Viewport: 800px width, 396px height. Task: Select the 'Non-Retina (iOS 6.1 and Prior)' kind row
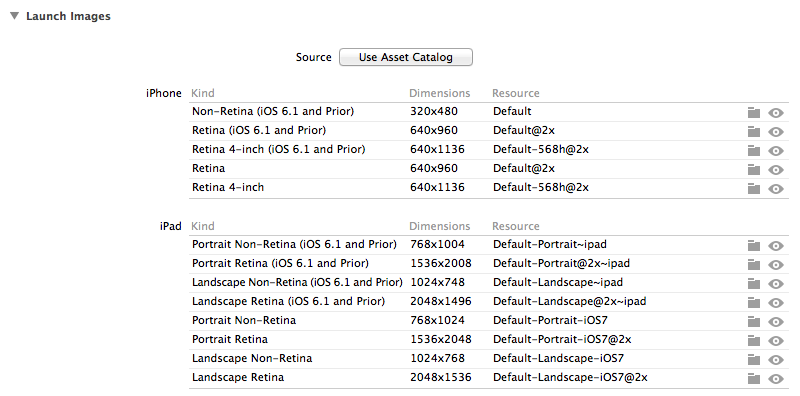click(x=488, y=112)
